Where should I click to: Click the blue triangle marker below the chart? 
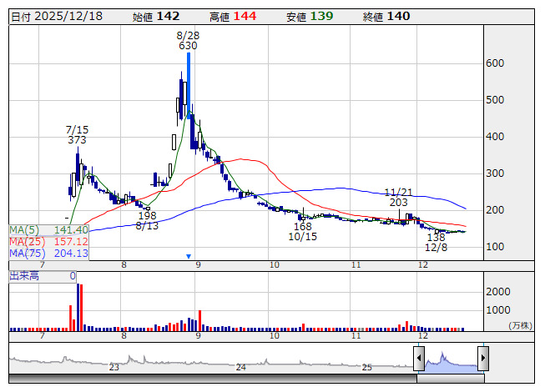[189, 256]
